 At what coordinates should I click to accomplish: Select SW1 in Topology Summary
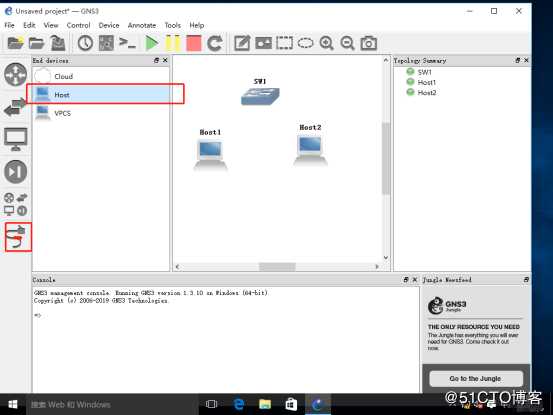click(x=424, y=72)
